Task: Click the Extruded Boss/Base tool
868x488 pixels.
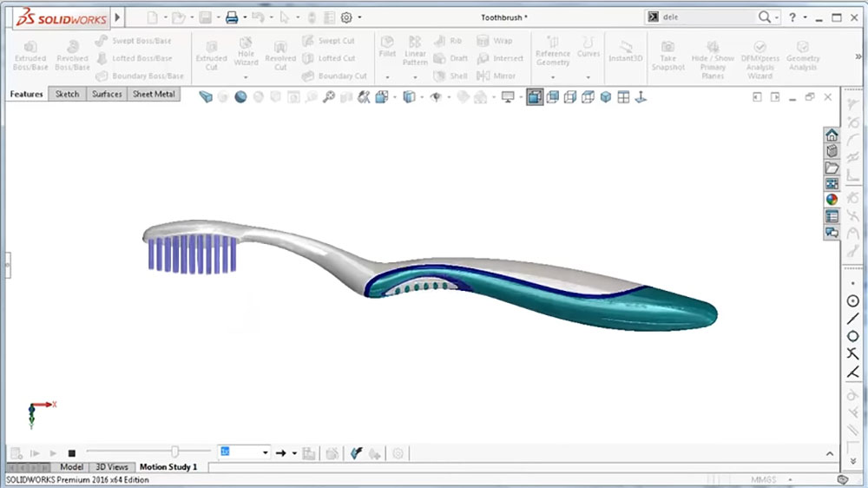Action: click(x=30, y=56)
